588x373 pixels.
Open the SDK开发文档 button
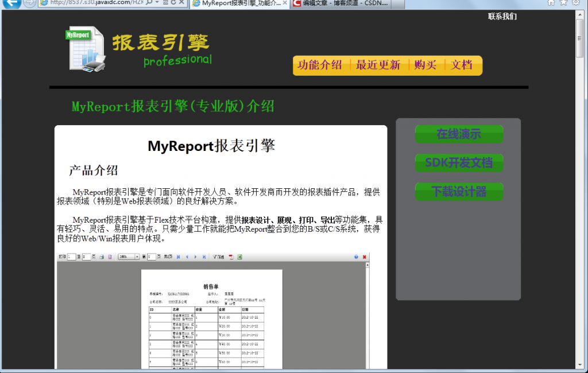tap(459, 163)
